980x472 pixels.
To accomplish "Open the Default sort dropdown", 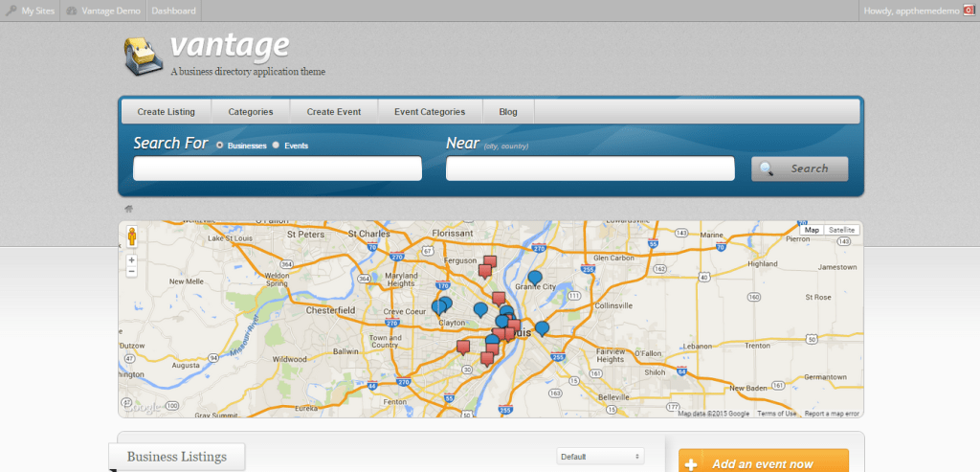I will [x=600, y=457].
